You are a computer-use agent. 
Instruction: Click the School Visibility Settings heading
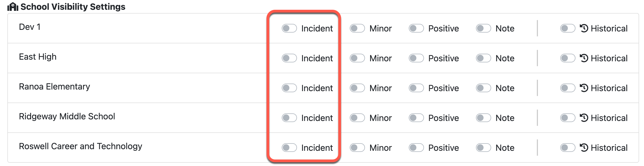tap(73, 7)
